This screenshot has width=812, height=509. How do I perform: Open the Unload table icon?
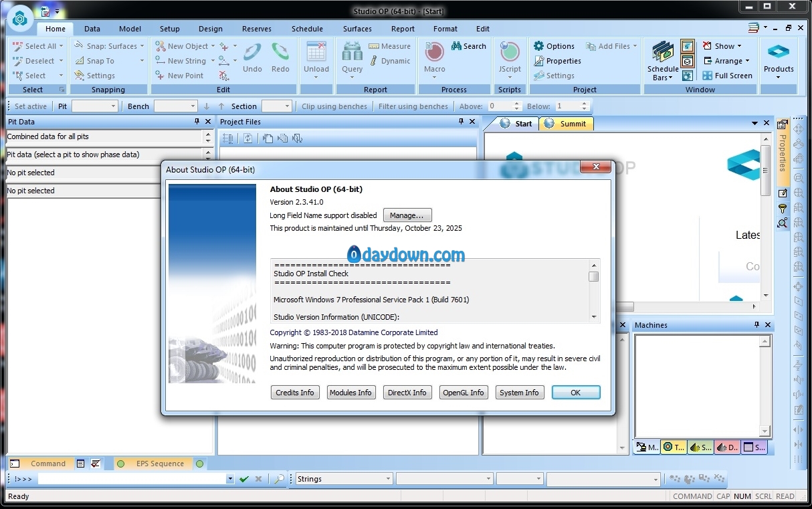(316, 52)
